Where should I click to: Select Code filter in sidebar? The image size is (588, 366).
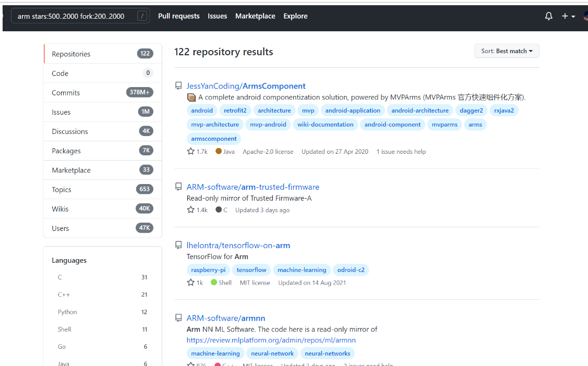pyautogui.click(x=103, y=73)
